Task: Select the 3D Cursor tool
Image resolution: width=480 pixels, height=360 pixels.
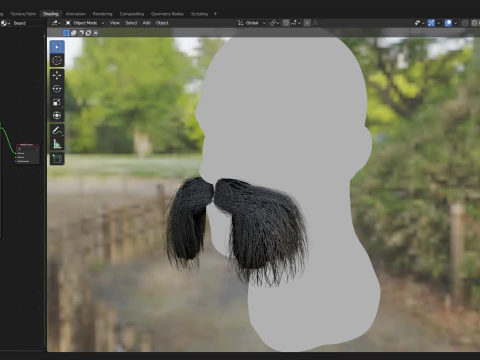Action: [57, 60]
